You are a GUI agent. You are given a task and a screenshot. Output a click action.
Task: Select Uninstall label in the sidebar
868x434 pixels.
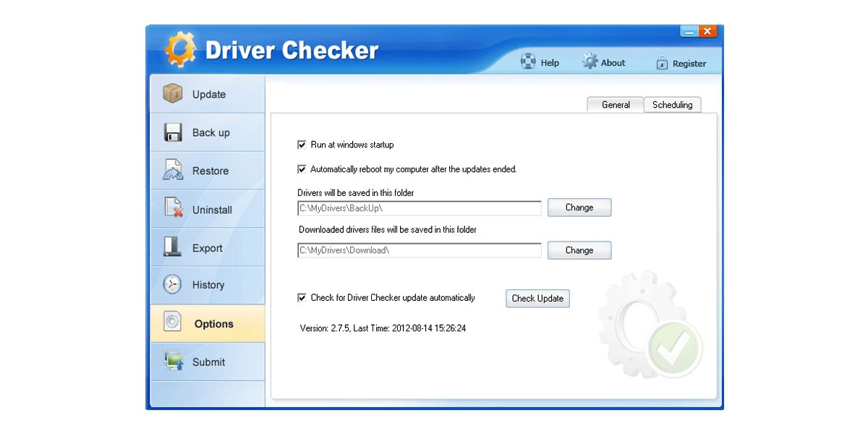tap(213, 210)
